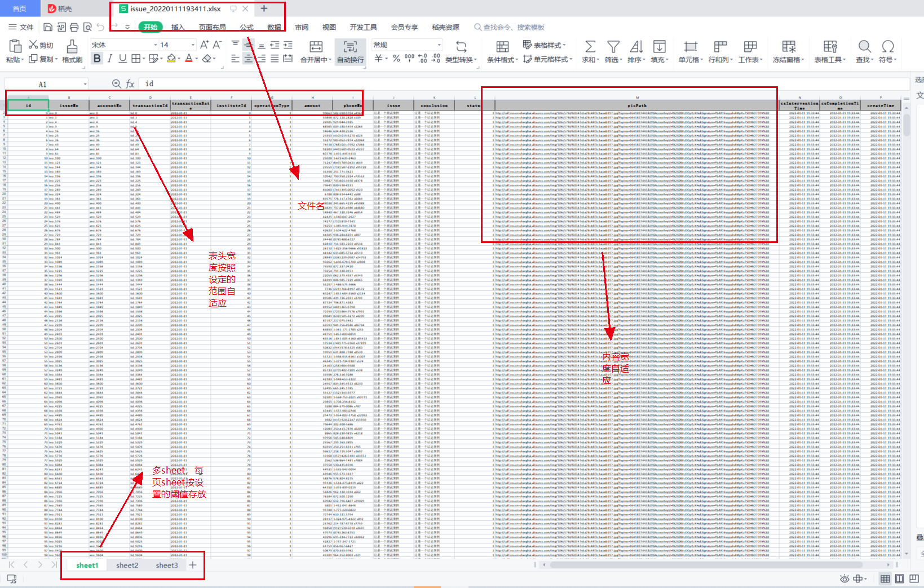924x588 pixels.
Task: Click the Table Tools (表格工具) icon
Action: [830, 46]
